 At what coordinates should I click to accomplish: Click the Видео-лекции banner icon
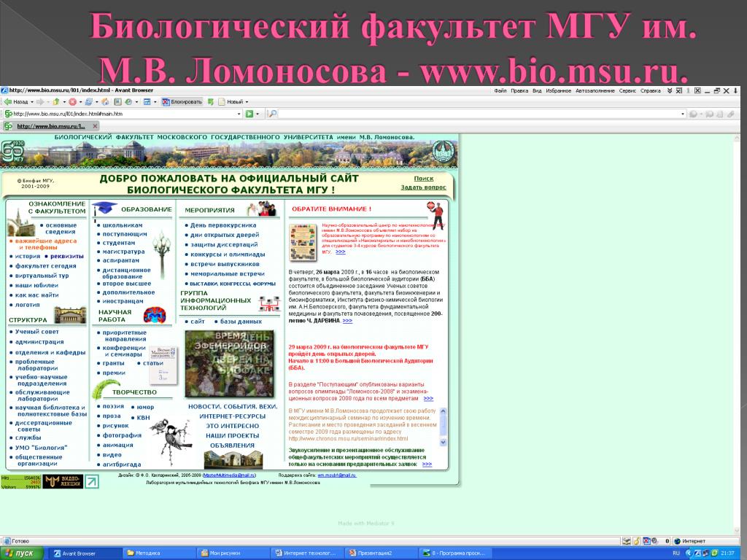coord(63,481)
